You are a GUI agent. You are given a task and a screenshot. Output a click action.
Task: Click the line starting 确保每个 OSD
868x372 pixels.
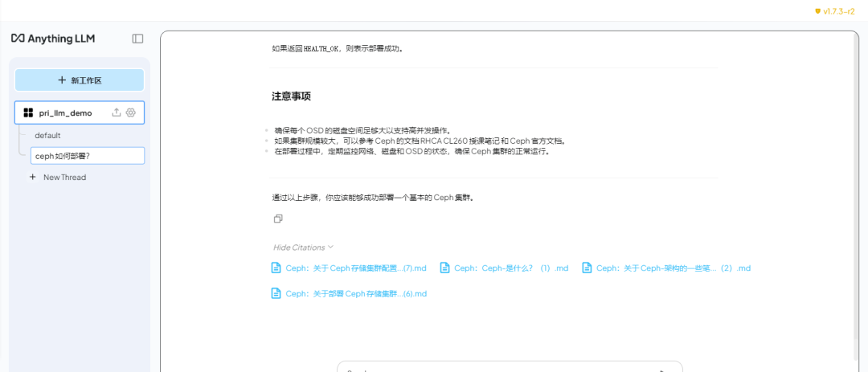pyautogui.click(x=363, y=131)
